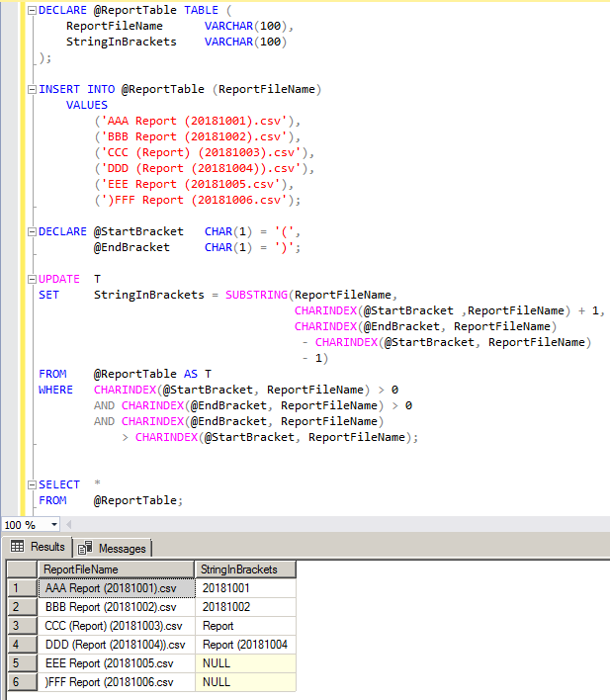Collapse the SELECT statement block
610x700 pixels.
32,484
